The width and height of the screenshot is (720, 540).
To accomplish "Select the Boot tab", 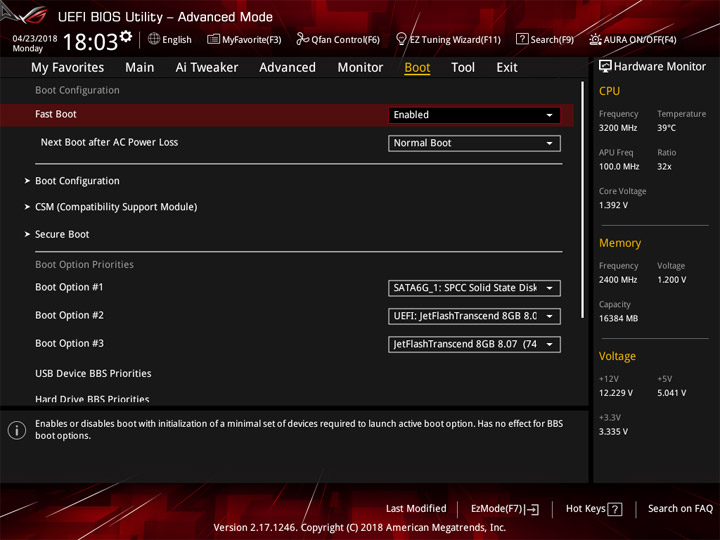I will pos(417,68).
